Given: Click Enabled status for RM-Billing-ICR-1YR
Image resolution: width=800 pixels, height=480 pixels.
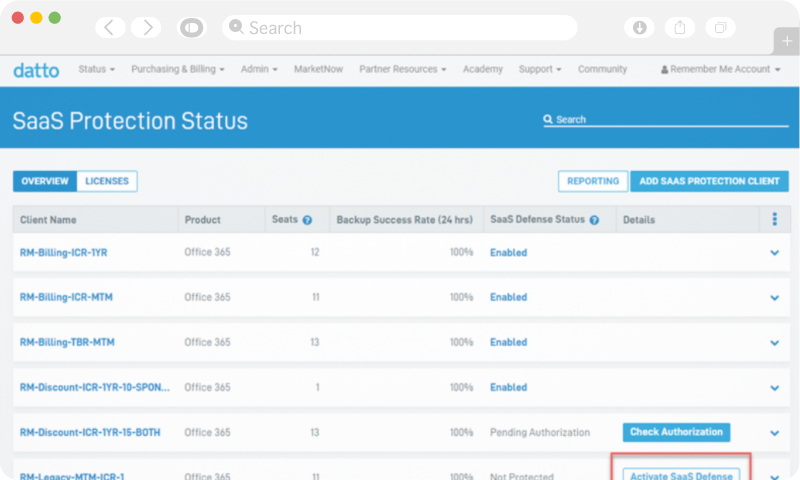Looking at the screenshot, I should click(509, 252).
